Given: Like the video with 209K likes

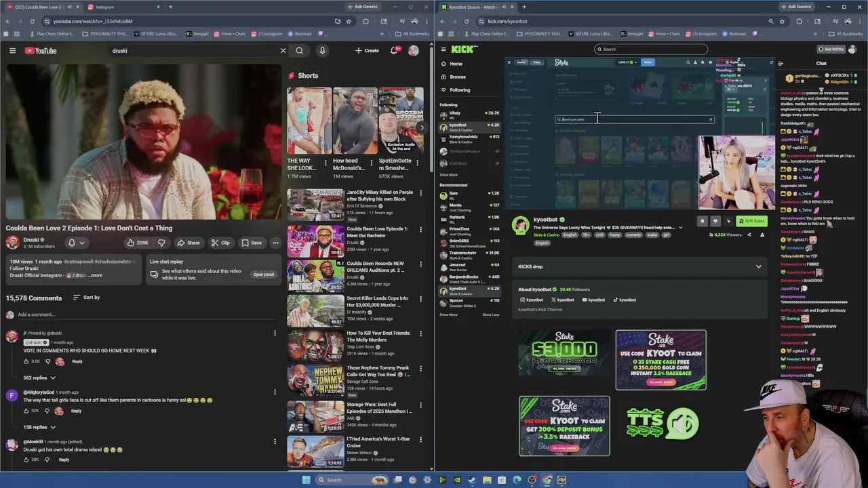Looking at the screenshot, I should (138, 243).
